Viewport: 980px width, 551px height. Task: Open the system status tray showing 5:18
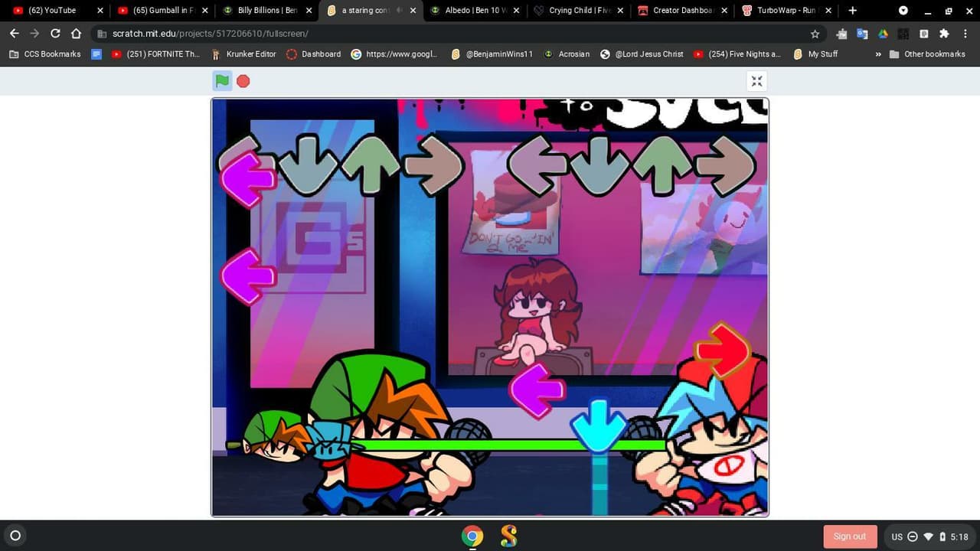click(x=929, y=536)
